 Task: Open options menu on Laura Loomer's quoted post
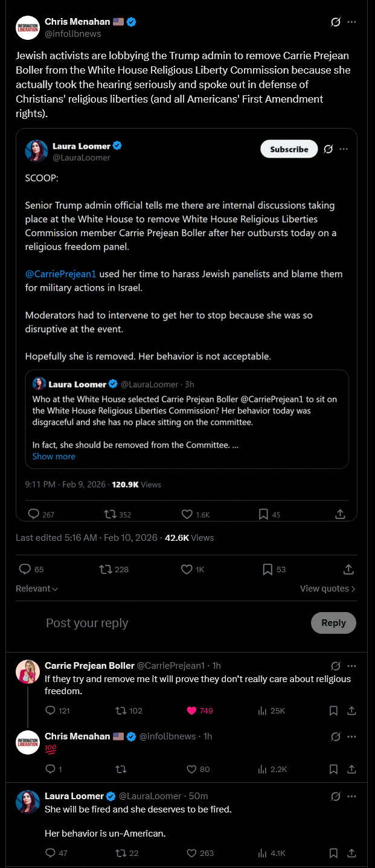click(344, 149)
